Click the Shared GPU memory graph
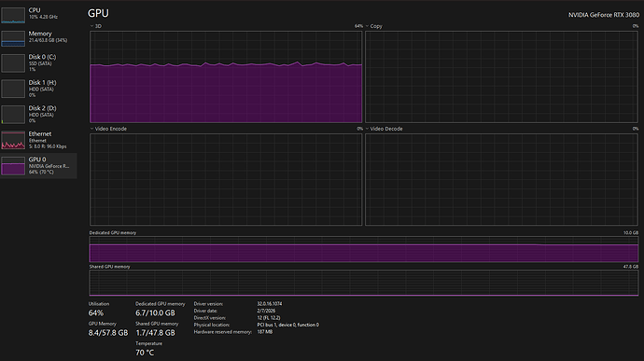This screenshot has width=644, height=361. [364, 283]
